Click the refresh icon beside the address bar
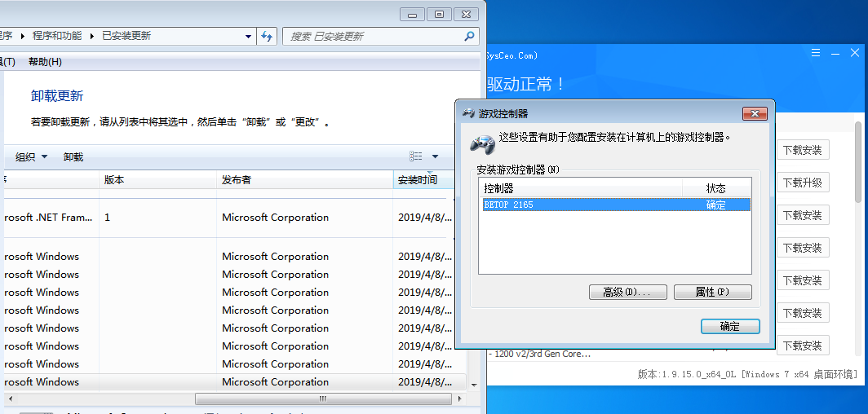Viewport: 868px width, 414px height. click(268, 37)
